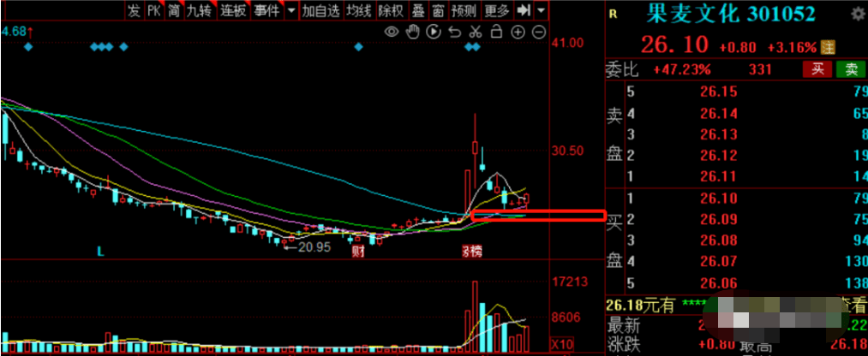Screen dimensions: 868x356
Task: Click the 委比 label
Action: click(623, 69)
